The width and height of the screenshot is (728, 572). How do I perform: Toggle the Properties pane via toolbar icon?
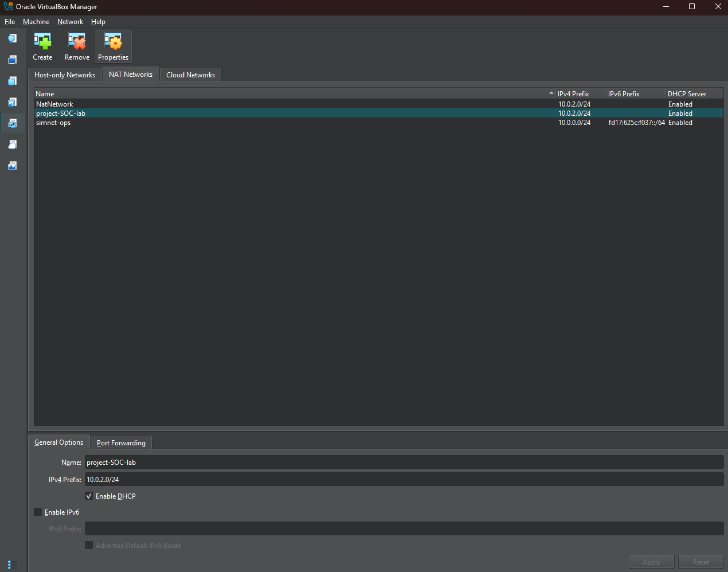113,46
